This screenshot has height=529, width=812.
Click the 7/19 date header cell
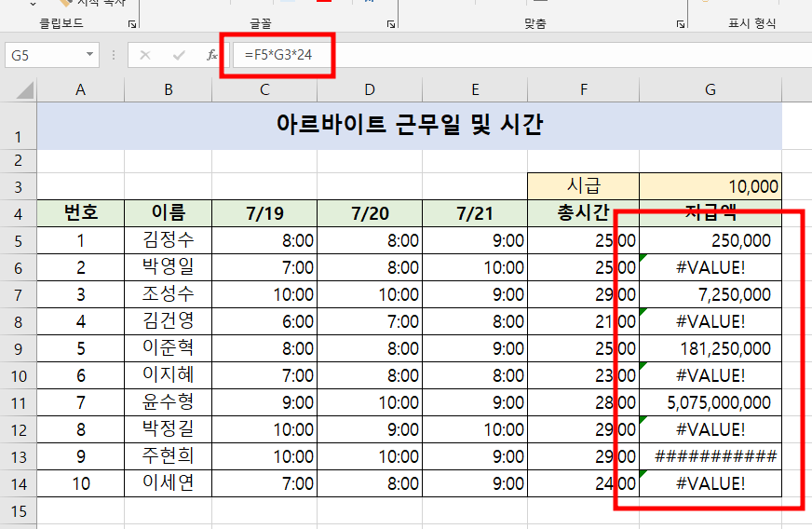(264, 213)
